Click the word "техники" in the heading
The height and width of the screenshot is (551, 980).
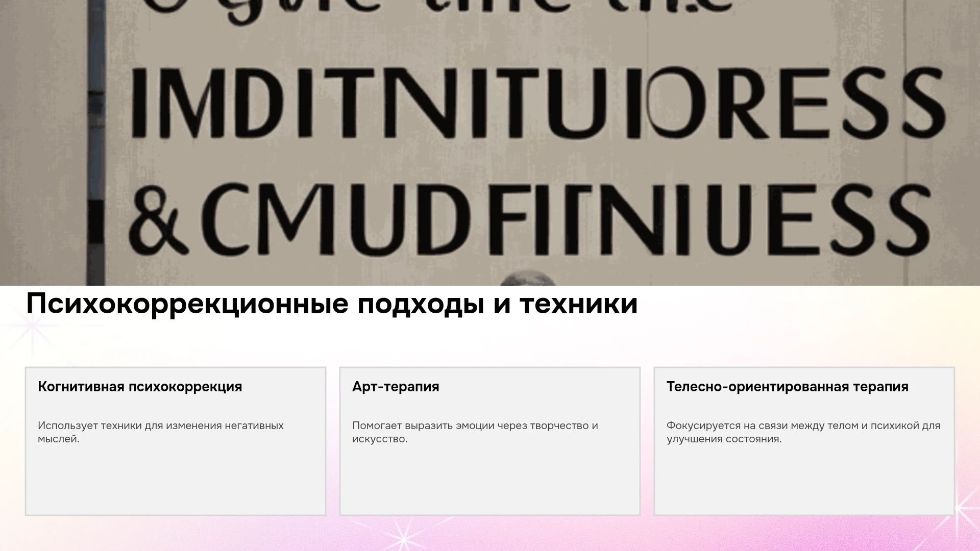pyautogui.click(x=579, y=305)
